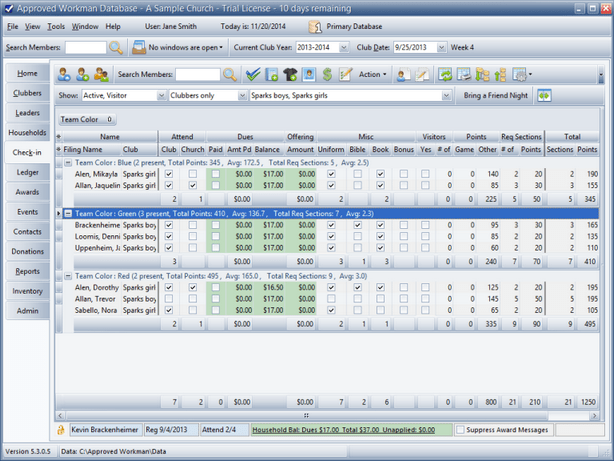Click the padlock icon in bottom status row
Viewport: 614px width, 461px height.
61,430
